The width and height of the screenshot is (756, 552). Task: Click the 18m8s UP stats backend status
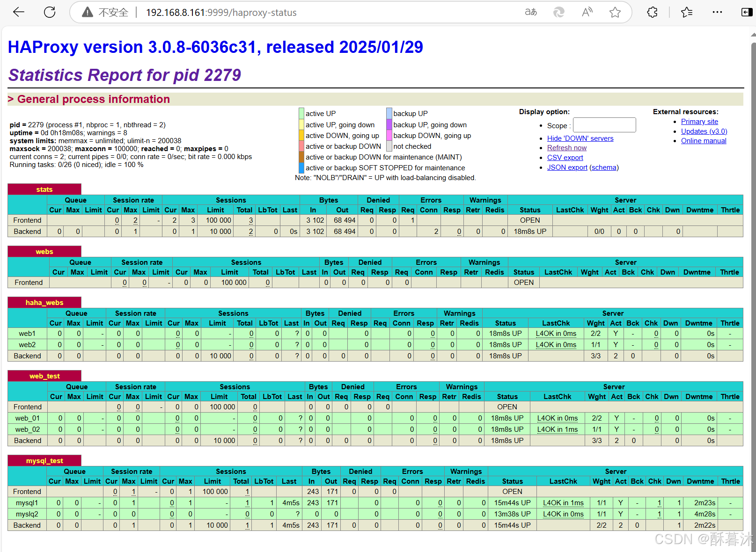point(530,232)
